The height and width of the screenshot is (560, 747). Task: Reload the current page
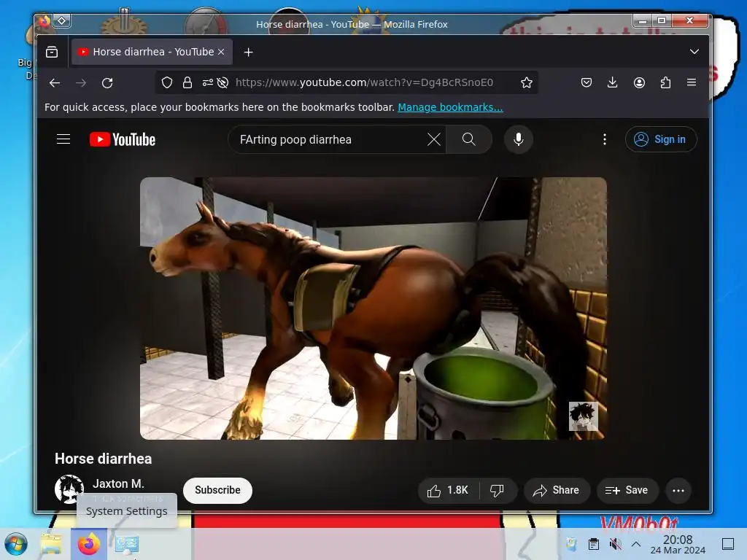coord(107,83)
